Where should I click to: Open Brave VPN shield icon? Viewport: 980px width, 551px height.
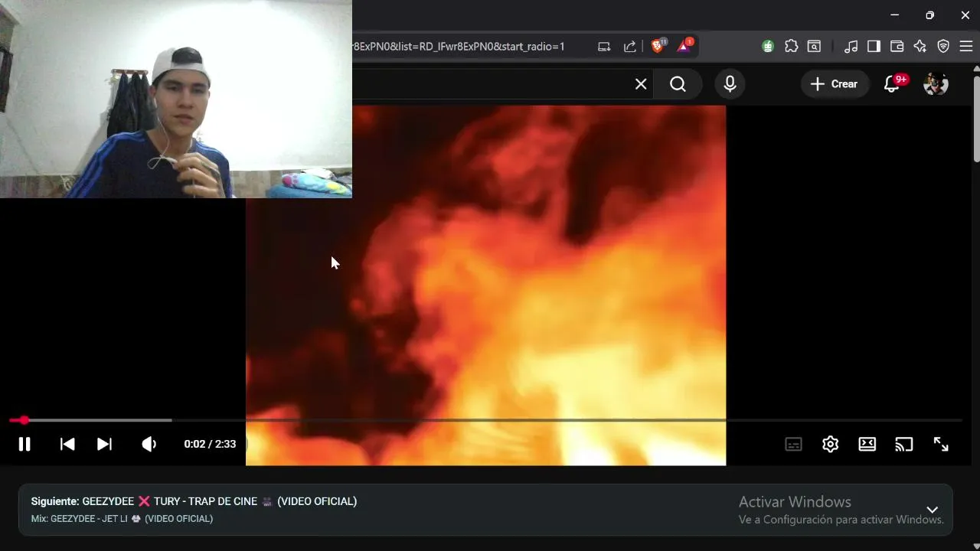(943, 47)
